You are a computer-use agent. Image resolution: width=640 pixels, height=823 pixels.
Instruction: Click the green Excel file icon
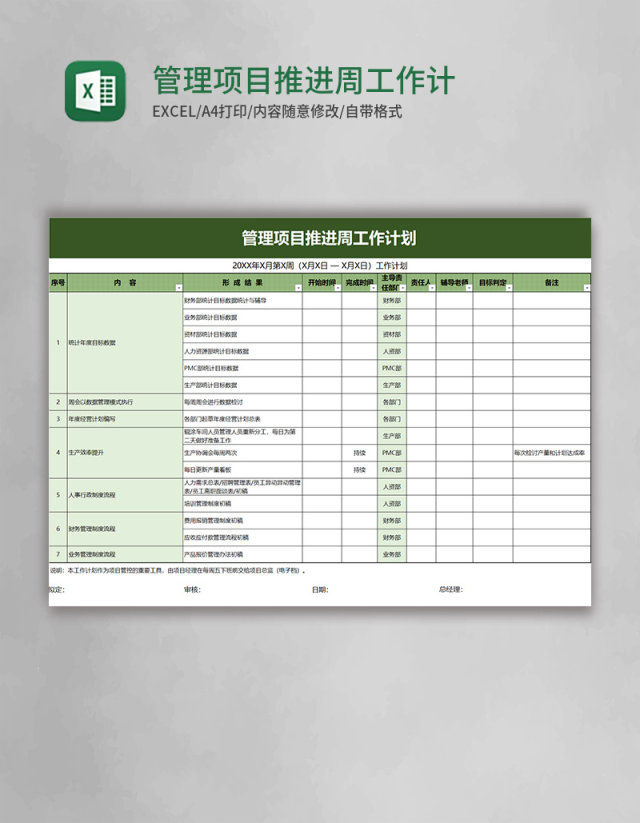click(x=95, y=91)
